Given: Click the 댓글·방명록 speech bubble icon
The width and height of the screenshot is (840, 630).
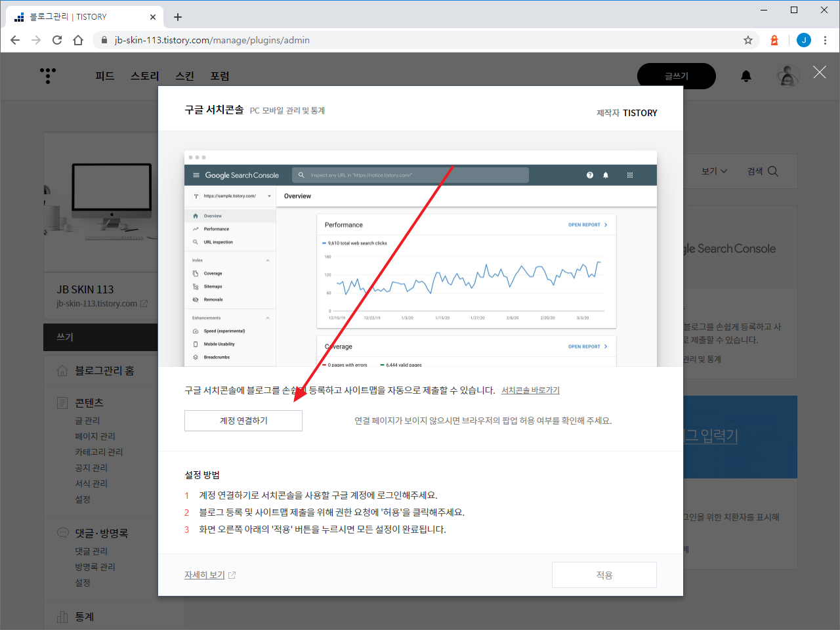Looking at the screenshot, I should click(x=63, y=533).
